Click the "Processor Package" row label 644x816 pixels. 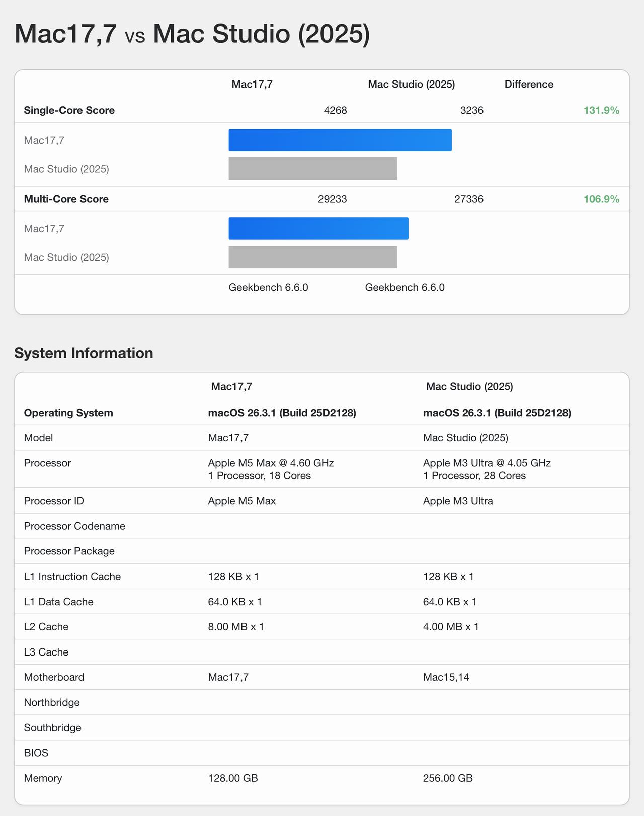pos(69,551)
